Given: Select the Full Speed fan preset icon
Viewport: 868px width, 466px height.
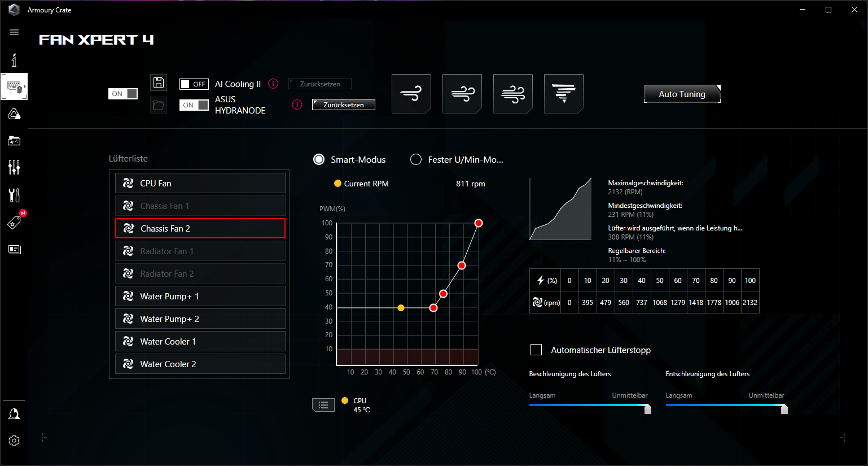Looking at the screenshot, I should point(564,94).
